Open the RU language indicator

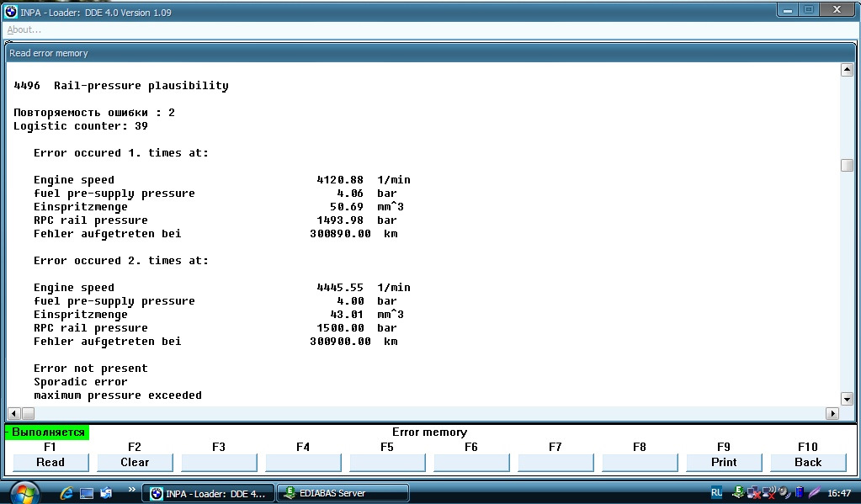[716, 492]
